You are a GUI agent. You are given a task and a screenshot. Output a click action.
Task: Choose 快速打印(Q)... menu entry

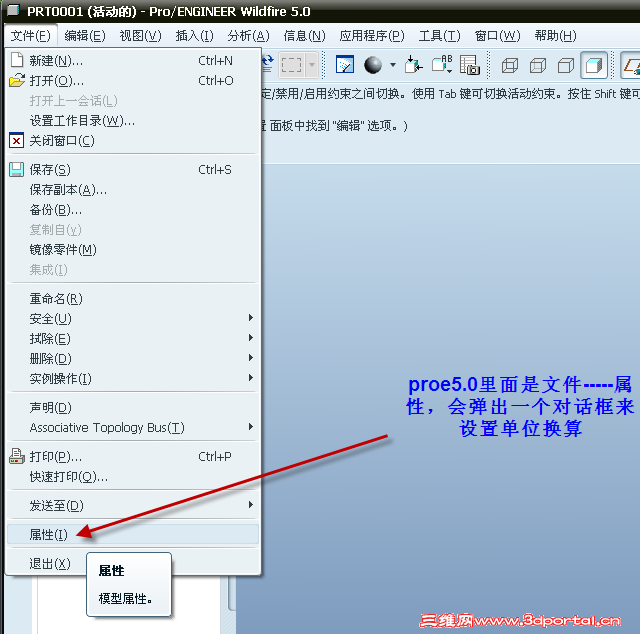coord(133,476)
